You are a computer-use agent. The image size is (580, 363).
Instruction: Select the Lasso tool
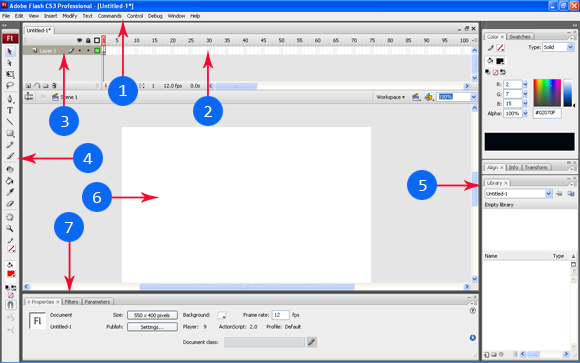(x=10, y=86)
